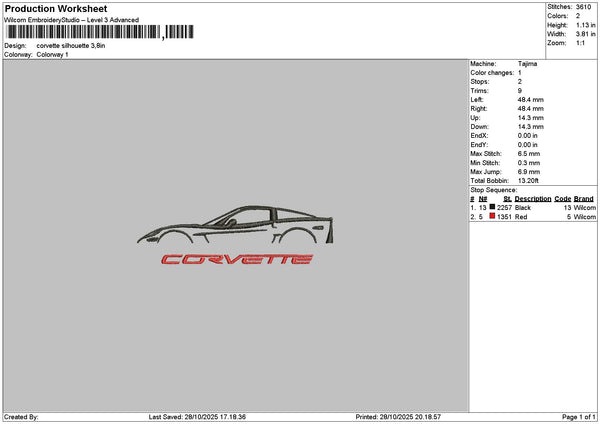
Task: Click the Corvette car silhouette design
Action: pos(235,225)
